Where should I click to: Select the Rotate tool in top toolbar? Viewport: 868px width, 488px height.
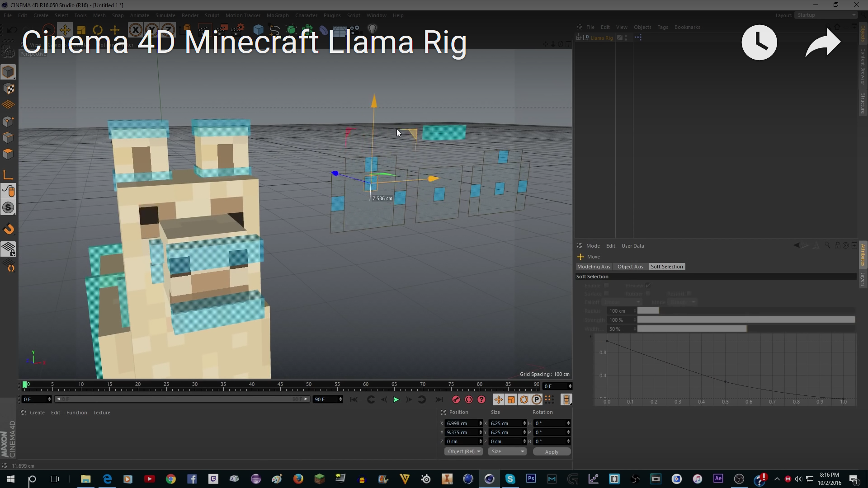coord(98,30)
